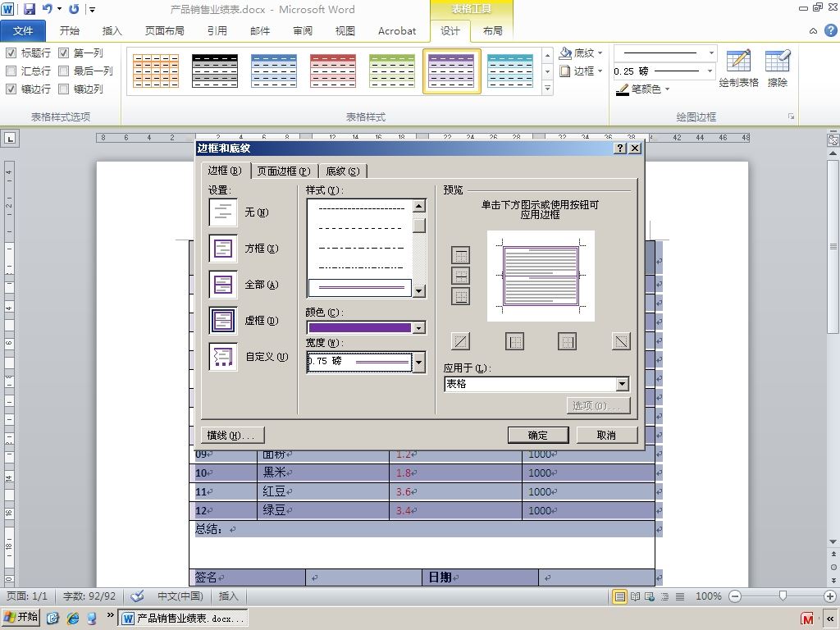Open Word help question mark icon
This screenshot has width=840, height=630.
830,30
